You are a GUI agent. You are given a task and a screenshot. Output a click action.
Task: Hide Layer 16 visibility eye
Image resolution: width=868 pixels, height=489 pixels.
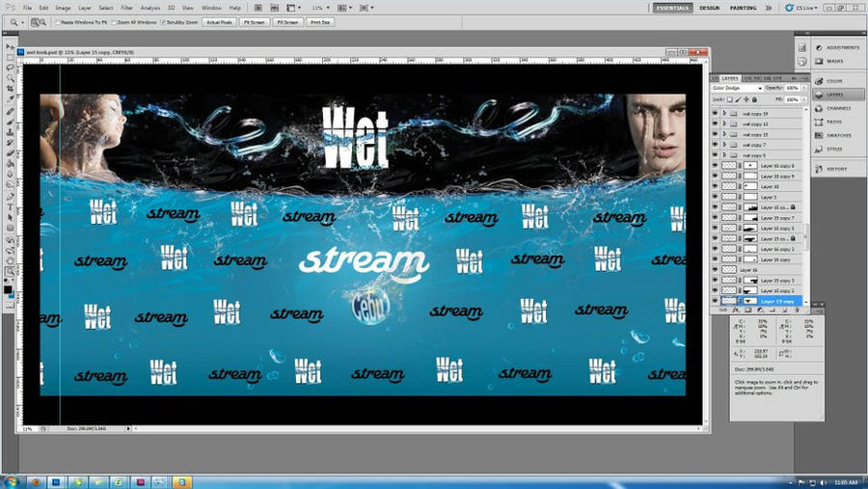pos(715,270)
